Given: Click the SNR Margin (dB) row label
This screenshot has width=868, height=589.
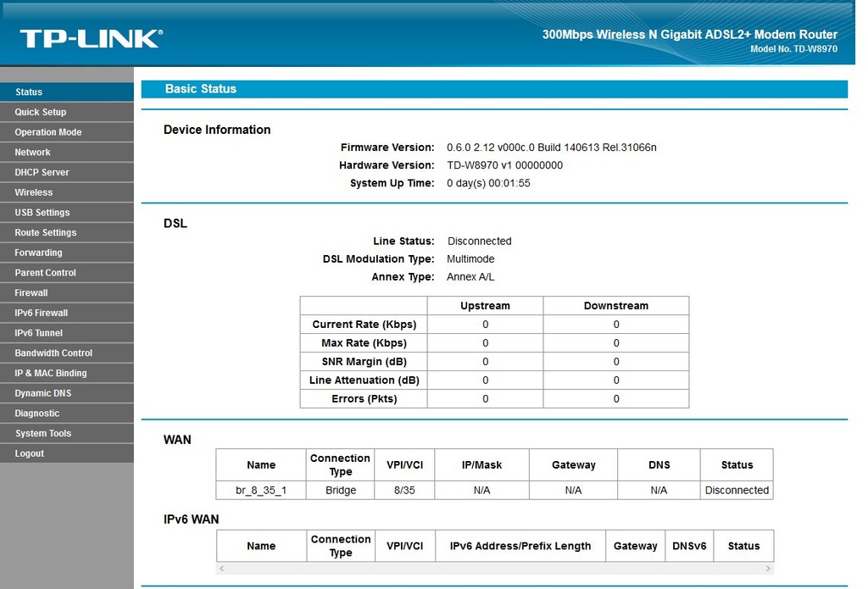Looking at the screenshot, I should click(x=364, y=362).
